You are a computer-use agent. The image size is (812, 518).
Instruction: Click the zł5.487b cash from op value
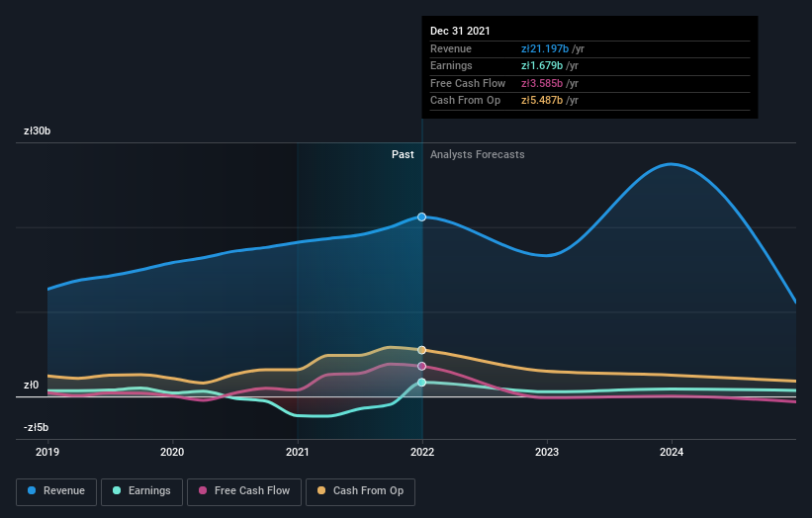coord(542,101)
